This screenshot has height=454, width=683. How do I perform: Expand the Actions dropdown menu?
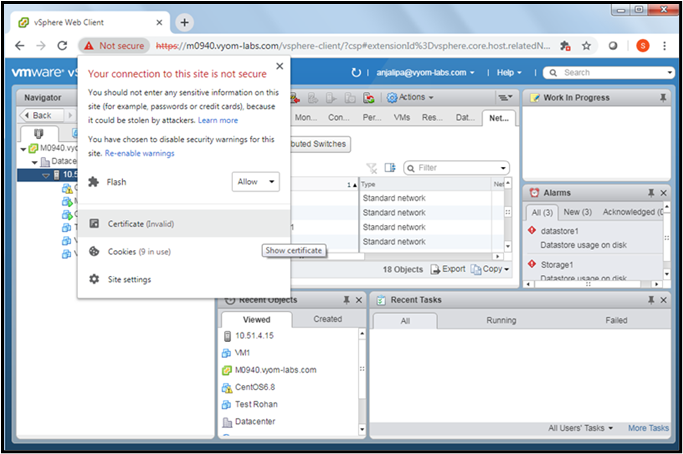(414, 97)
